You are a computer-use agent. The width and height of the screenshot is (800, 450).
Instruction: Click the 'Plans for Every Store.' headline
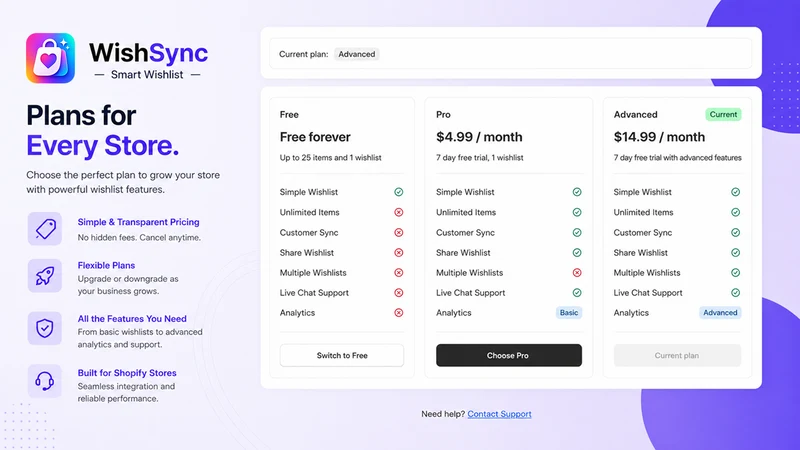pos(103,130)
